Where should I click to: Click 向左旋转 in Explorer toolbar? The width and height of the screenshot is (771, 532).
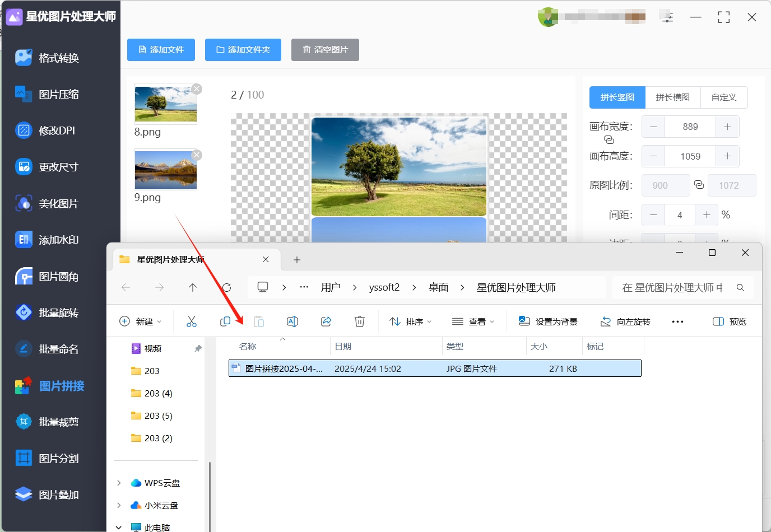(x=625, y=321)
